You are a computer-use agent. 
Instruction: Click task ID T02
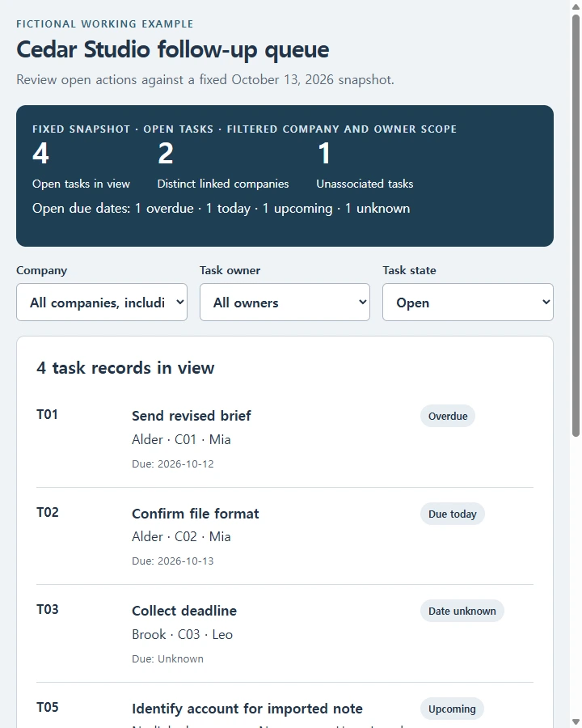[48, 512]
